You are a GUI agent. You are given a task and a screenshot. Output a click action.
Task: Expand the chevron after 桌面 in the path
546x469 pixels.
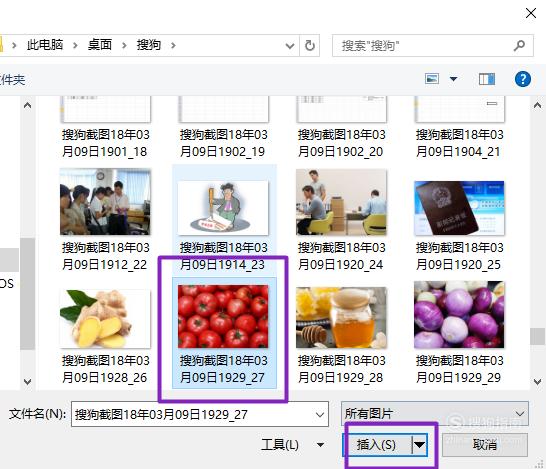pos(124,45)
